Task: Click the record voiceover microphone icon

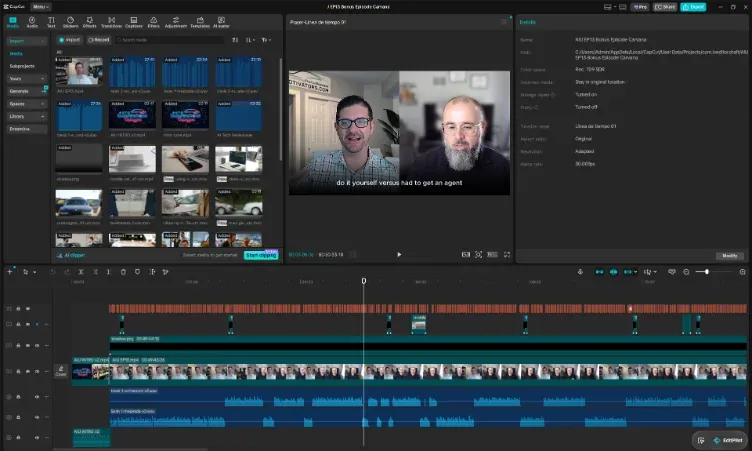Action: click(580, 272)
